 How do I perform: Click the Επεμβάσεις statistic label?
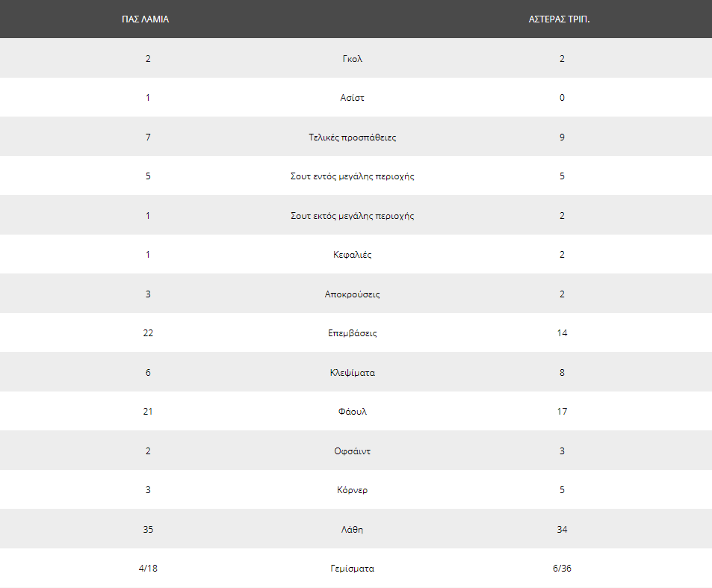tap(353, 333)
